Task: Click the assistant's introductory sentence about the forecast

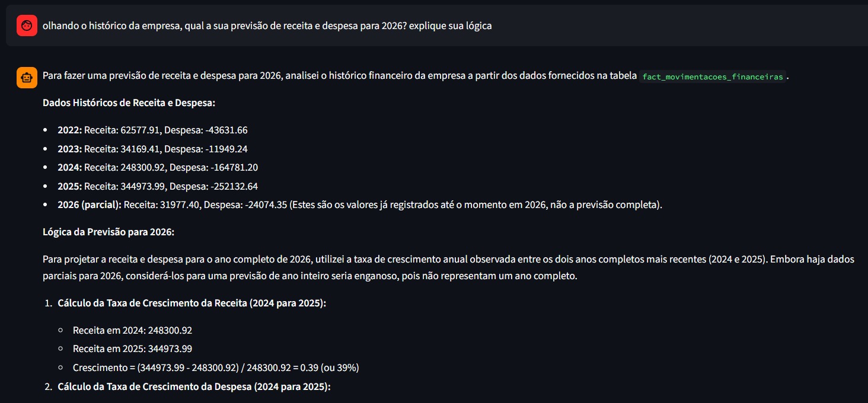Action: click(x=338, y=76)
